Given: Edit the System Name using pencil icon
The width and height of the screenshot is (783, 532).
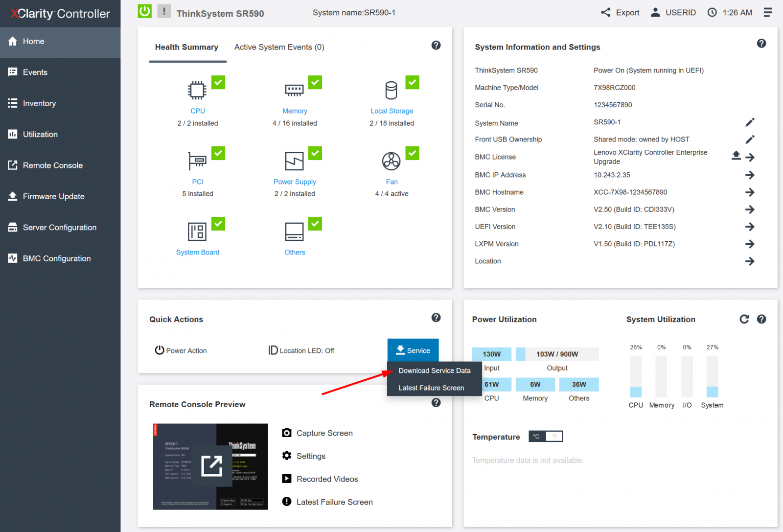Looking at the screenshot, I should (750, 122).
